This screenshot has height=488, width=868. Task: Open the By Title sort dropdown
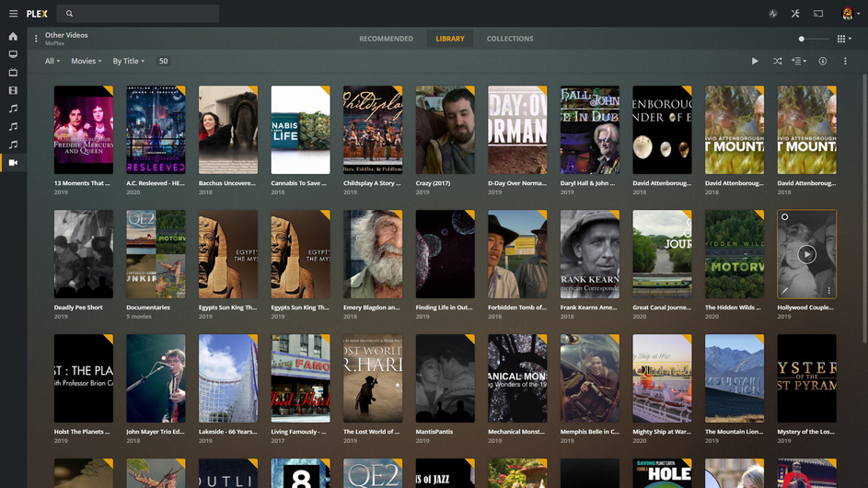pyautogui.click(x=129, y=61)
